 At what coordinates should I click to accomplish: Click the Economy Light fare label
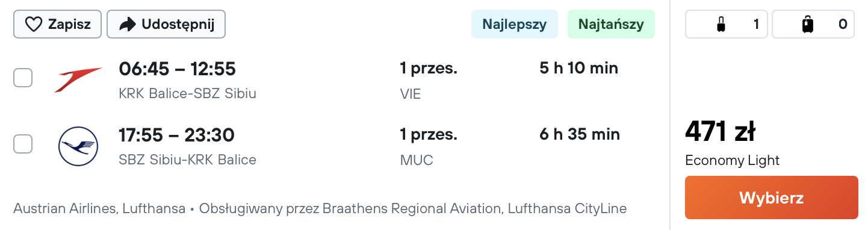pyautogui.click(x=732, y=160)
